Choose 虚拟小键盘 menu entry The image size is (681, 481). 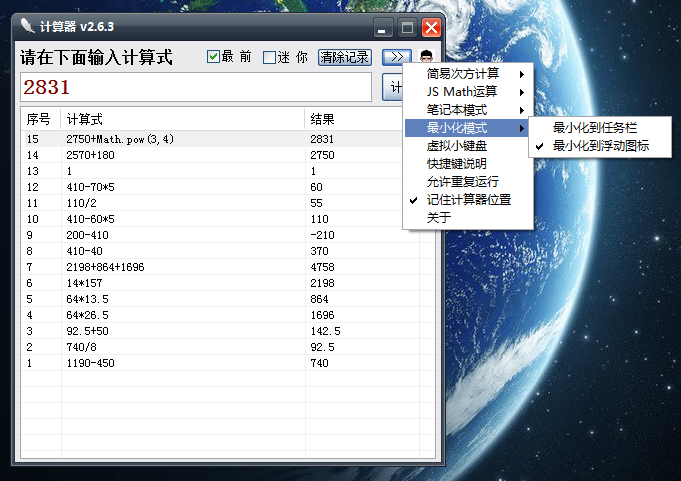tap(468, 146)
